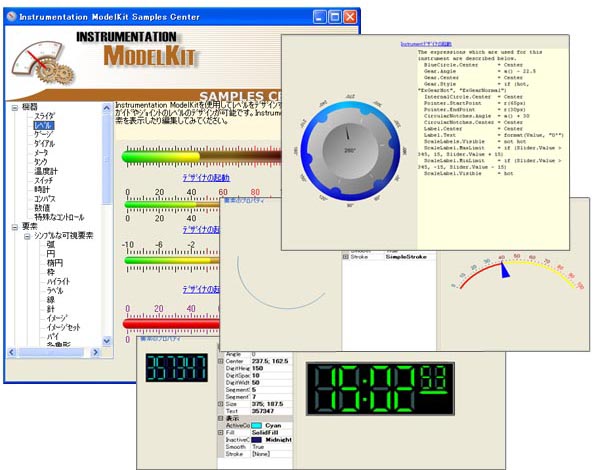Collapse the 要素 tree node
This screenshot has height=470, width=600.
[x=15, y=227]
